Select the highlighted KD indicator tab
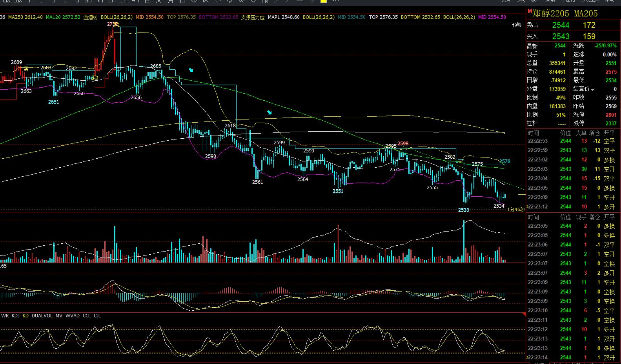The height and width of the screenshot is (364, 621). (26, 316)
